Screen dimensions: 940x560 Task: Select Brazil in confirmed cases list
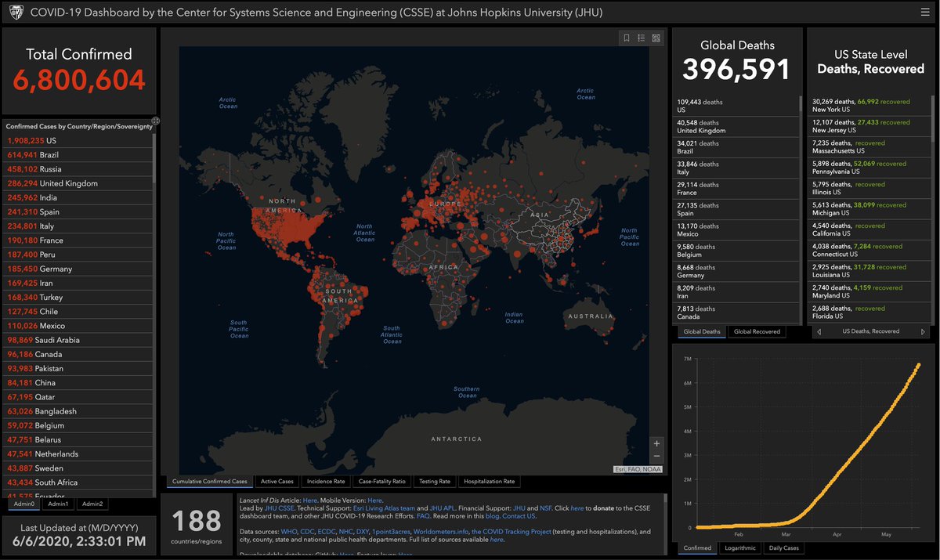78,155
